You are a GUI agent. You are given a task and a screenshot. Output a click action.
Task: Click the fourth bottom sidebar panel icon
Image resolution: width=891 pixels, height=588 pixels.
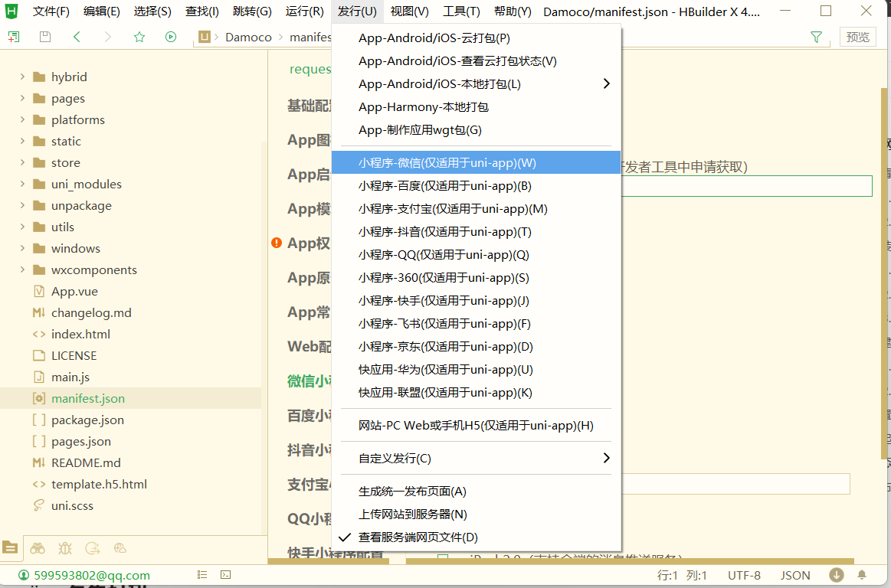click(x=92, y=548)
